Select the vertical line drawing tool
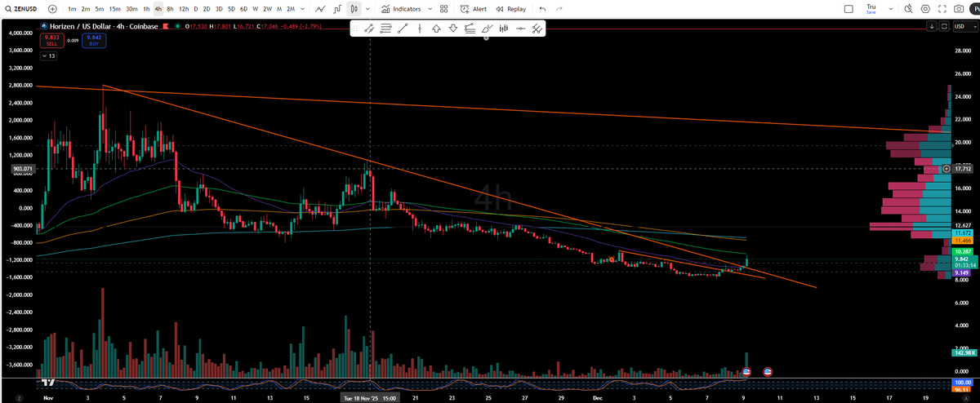The image size is (980, 403). 419,29
